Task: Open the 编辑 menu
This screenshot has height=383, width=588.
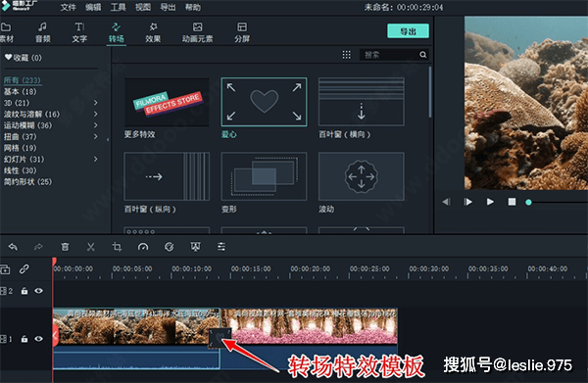Action: 93,7
